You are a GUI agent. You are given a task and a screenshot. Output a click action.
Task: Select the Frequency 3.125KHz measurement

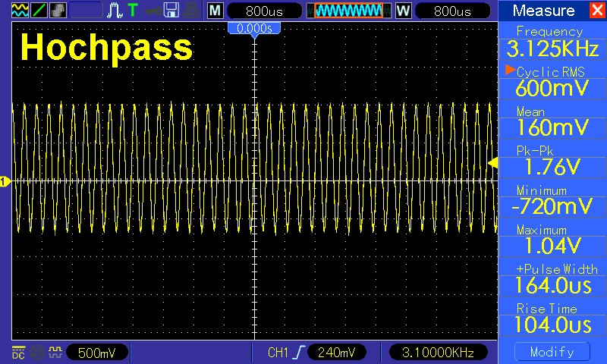pos(552,42)
